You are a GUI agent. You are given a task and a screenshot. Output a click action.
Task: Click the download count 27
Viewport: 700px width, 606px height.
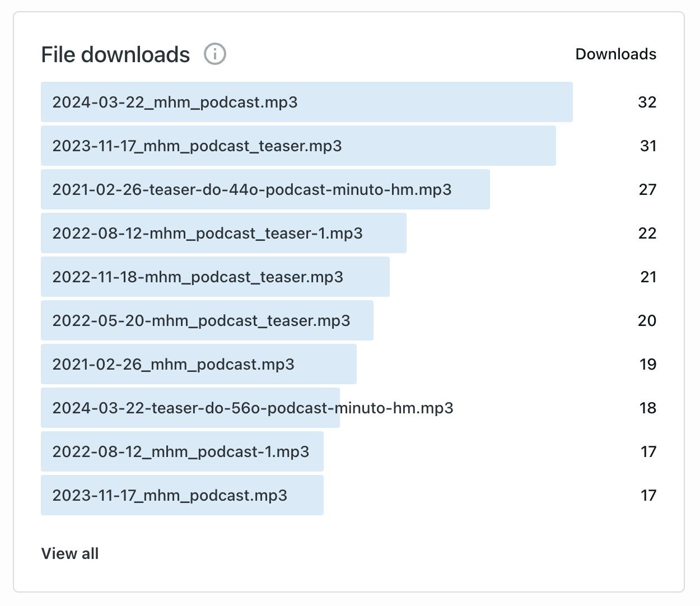647,190
